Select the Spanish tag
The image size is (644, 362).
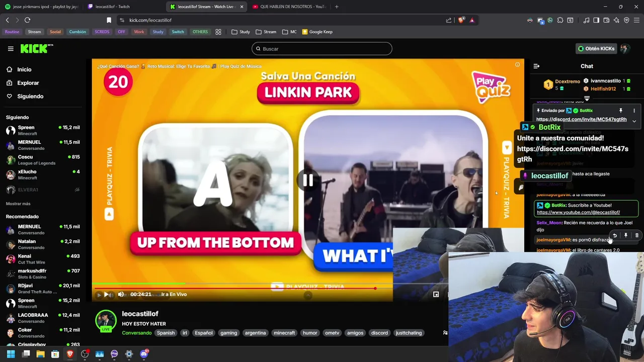[166, 333]
